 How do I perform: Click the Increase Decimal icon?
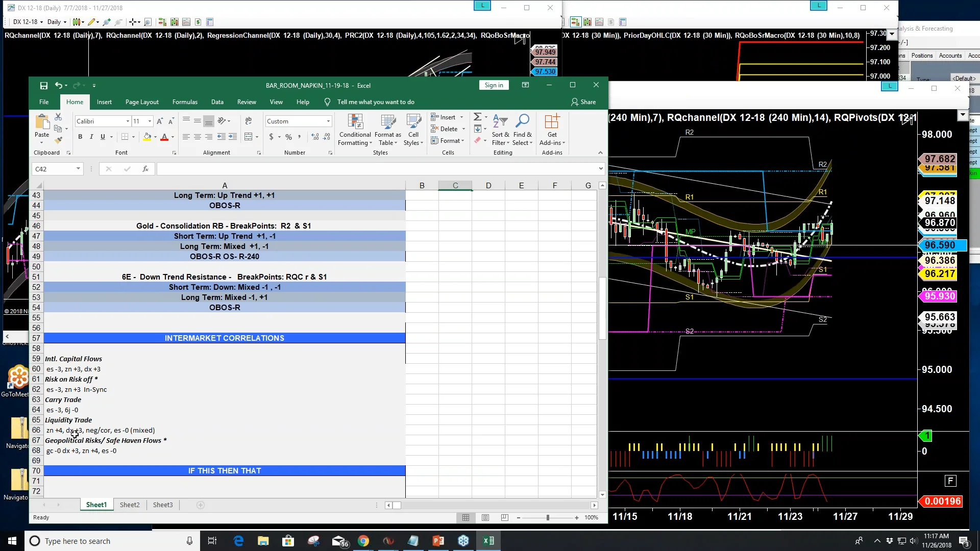pos(315,137)
